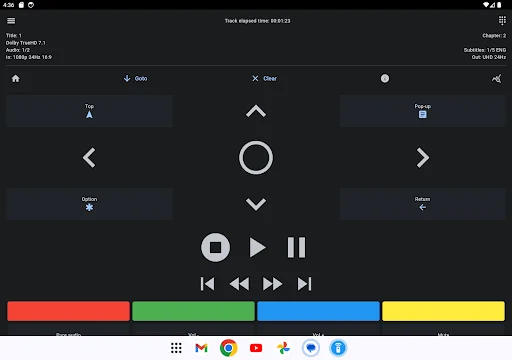Open the hamburger navigation menu
The image size is (512, 360).
[11, 21]
